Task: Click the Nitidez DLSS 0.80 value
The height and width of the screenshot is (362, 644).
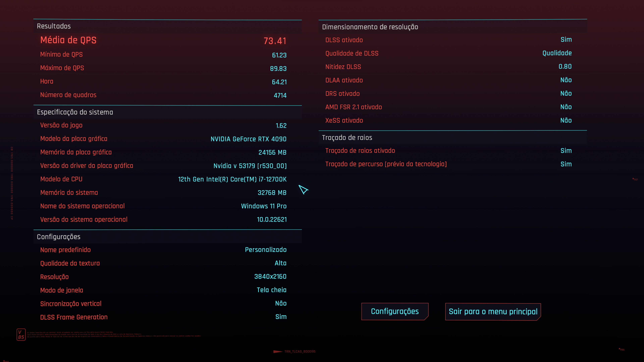Action: tap(565, 67)
